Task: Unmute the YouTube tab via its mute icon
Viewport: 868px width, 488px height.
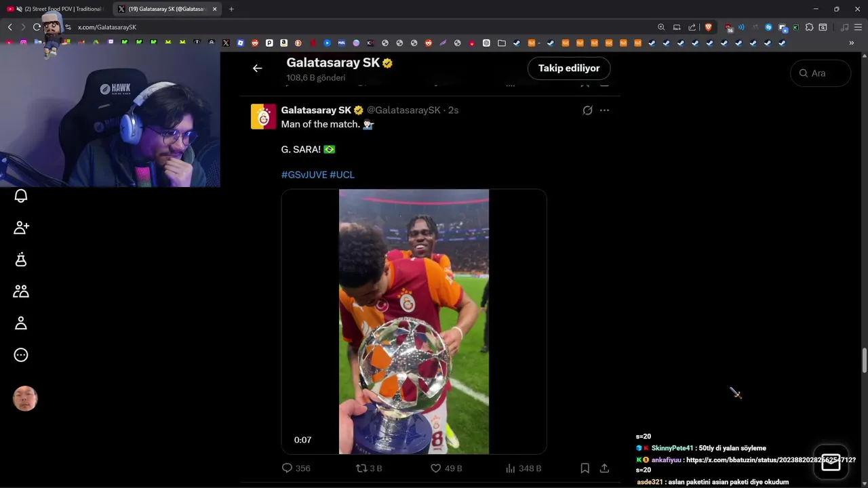Action: tap(20, 9)
